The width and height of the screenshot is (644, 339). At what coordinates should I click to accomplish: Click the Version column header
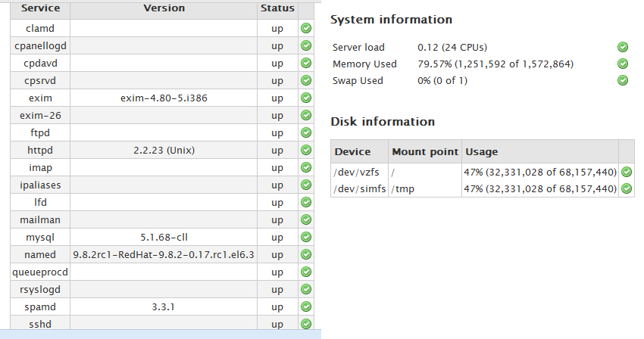click(164, 9)
